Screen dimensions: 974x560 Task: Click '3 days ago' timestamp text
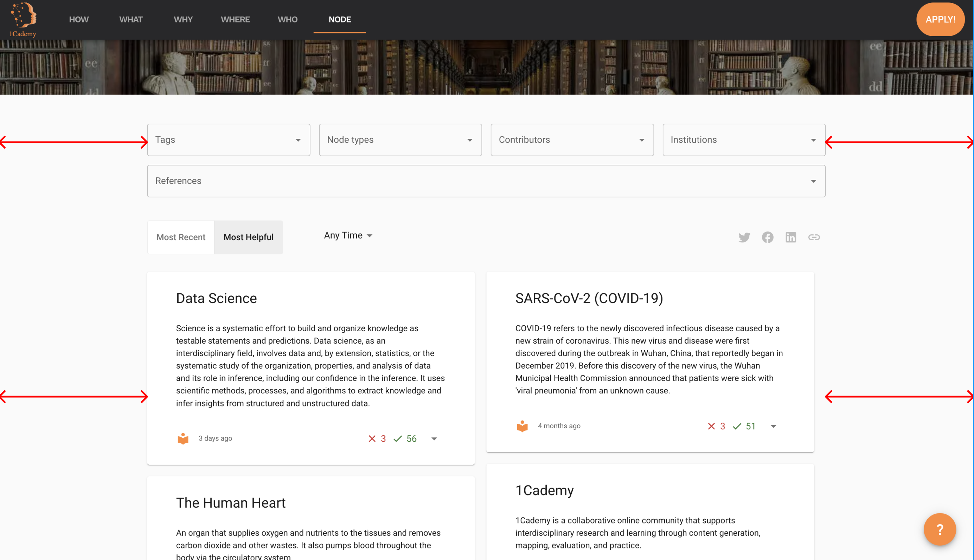click(215, 438)
